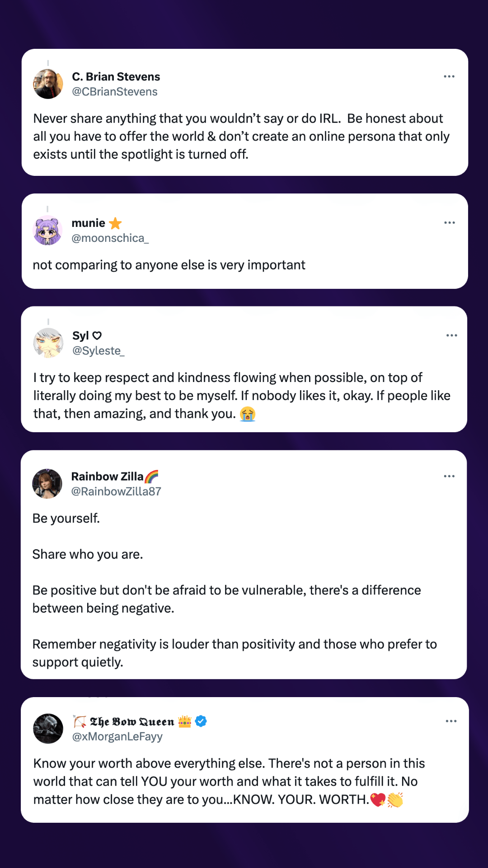Open Rainbow Zilla's tweet options
Viewport: 488px width, 868px height.
coord(449,476)
